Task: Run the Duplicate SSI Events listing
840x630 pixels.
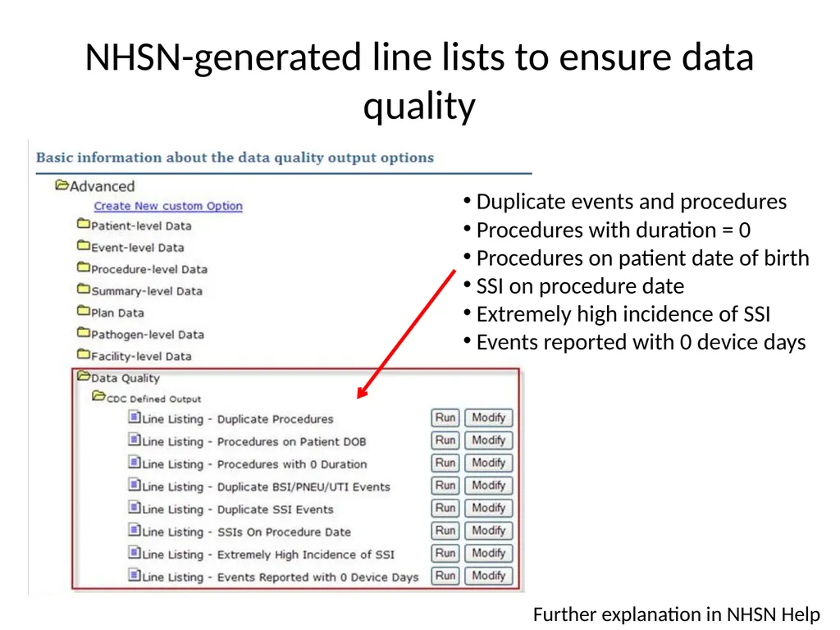Action: [x=445, y=508]
